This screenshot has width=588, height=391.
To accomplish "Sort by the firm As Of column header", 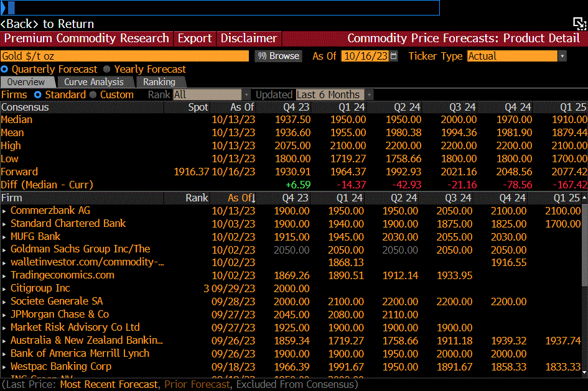I will click(x=241, y=198).
